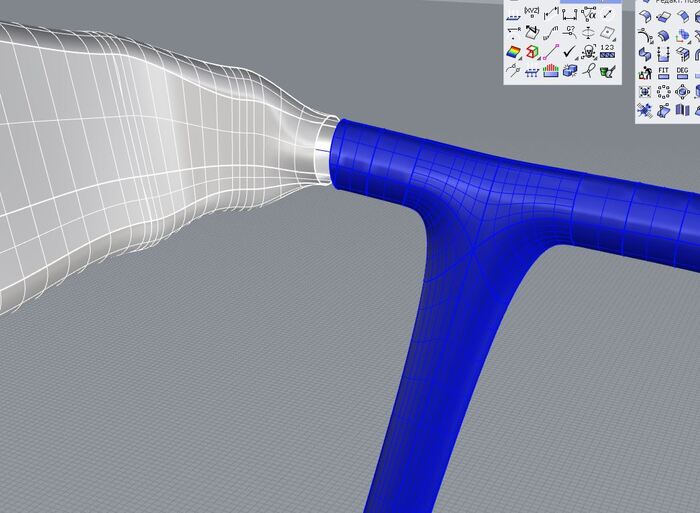Select the 123 numbered counter icon
The height and width of the screenshot is (513, 700).
608,52
